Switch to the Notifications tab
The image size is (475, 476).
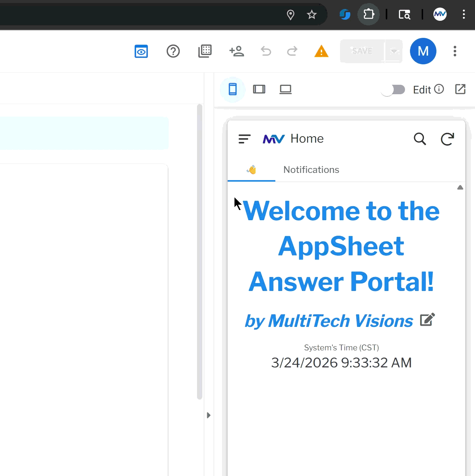point(311,170)
